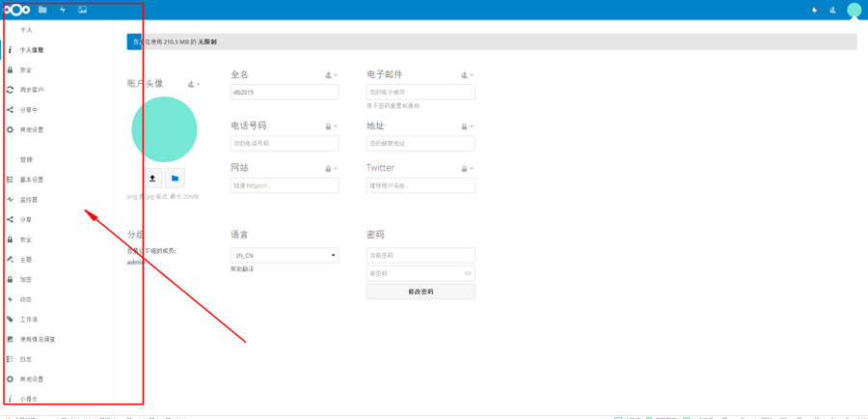
Task: Click the Twitter username input field
Action: [420, 185]
